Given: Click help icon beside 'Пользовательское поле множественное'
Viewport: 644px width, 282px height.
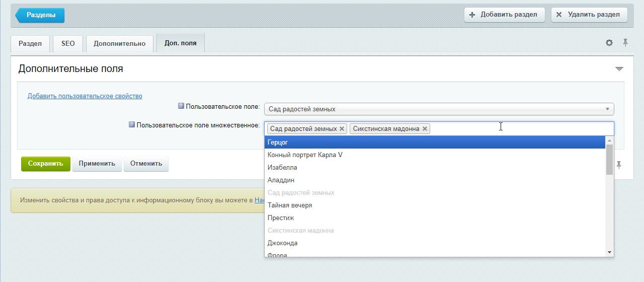Looking at the screenshot, I should 132,124.
